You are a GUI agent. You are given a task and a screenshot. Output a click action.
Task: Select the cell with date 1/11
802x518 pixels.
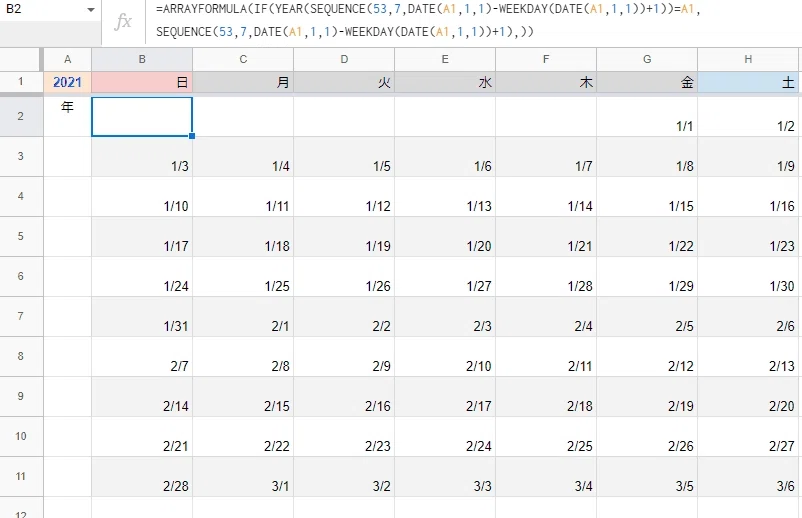click(x=243, y=196)
